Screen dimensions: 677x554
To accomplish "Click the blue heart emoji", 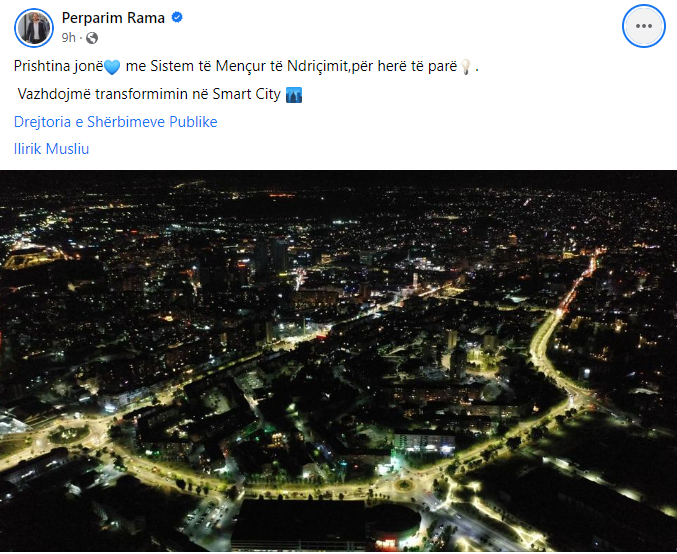I will point(112,67).
